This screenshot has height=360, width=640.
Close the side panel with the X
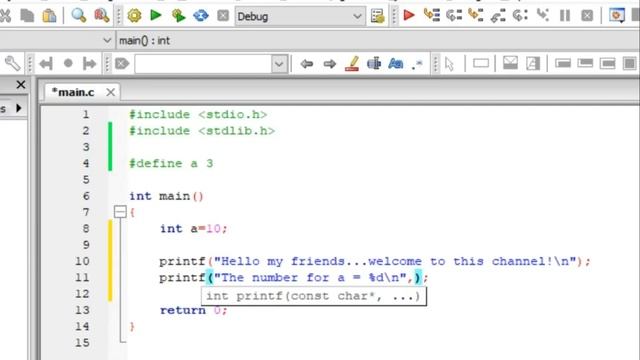(x=20, y=84)
